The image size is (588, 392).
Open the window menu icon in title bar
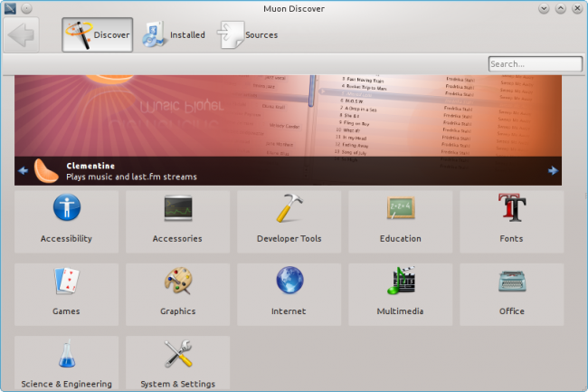(10, 8)
